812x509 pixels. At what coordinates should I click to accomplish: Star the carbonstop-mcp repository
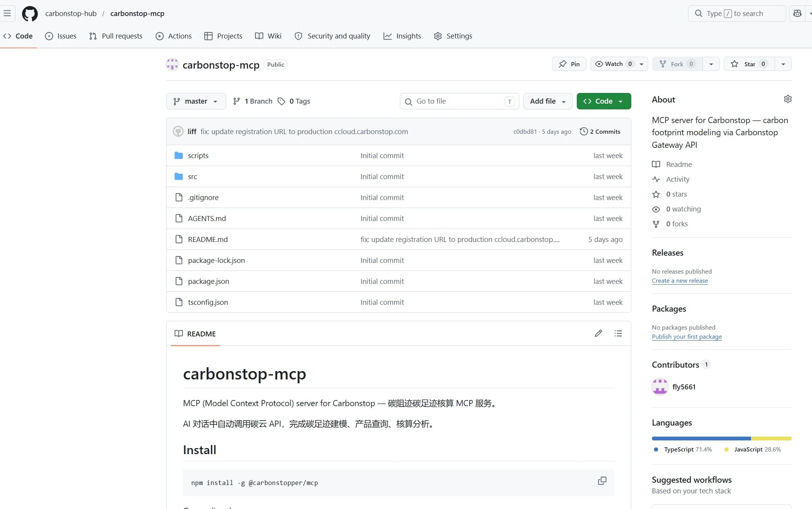(749, 64)
